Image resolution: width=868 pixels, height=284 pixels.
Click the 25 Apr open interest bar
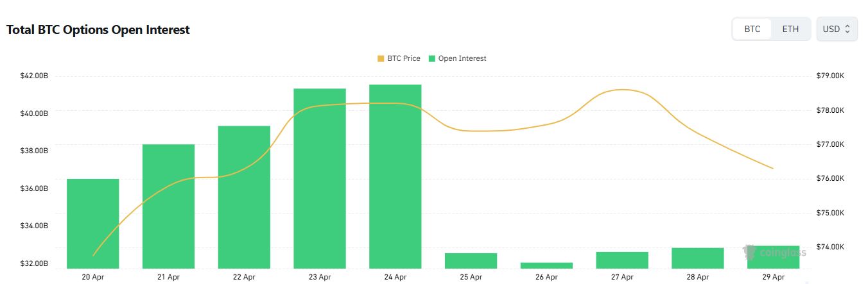471,260
